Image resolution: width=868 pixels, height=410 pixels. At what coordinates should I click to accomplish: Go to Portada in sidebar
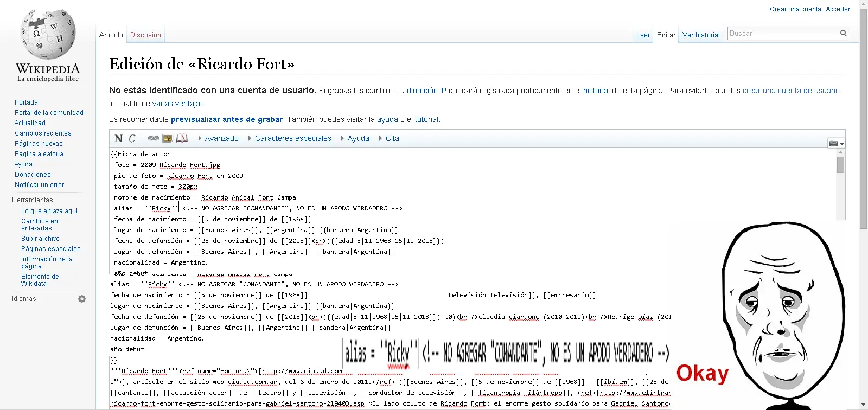click(x=26, y=102)
